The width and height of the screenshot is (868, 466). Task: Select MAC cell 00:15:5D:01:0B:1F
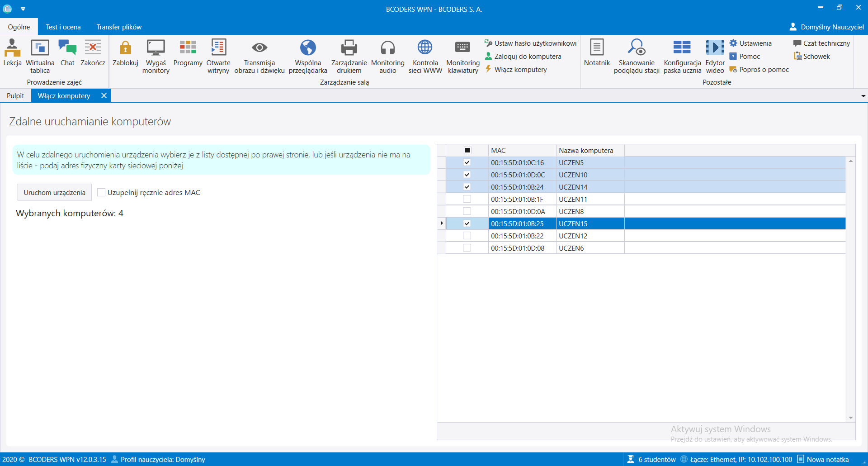point(522,199)
